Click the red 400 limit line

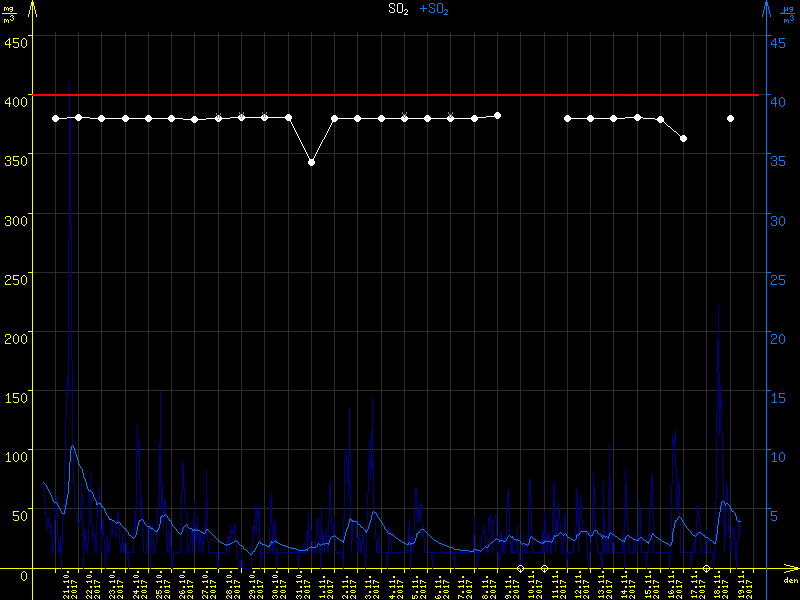point(400,95)
